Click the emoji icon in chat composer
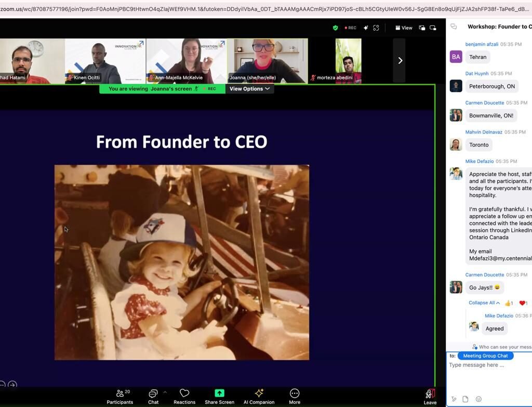Screen dimensions: 532x407 (478, 399)
